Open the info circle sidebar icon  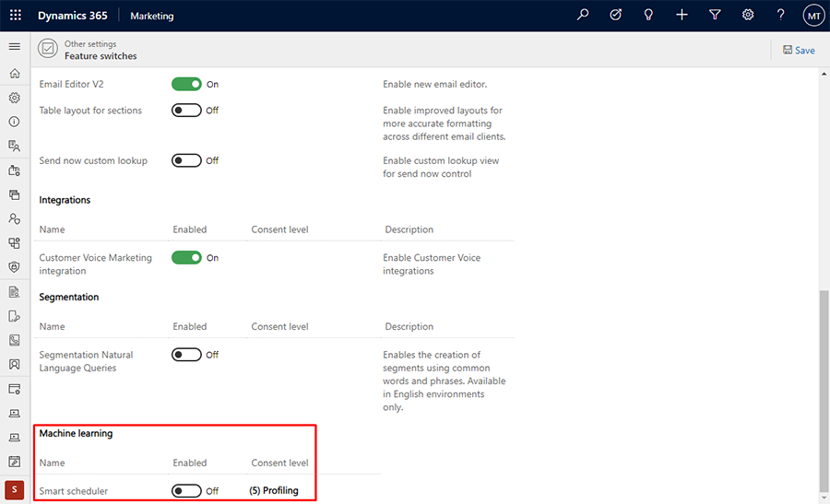point(14,122)
